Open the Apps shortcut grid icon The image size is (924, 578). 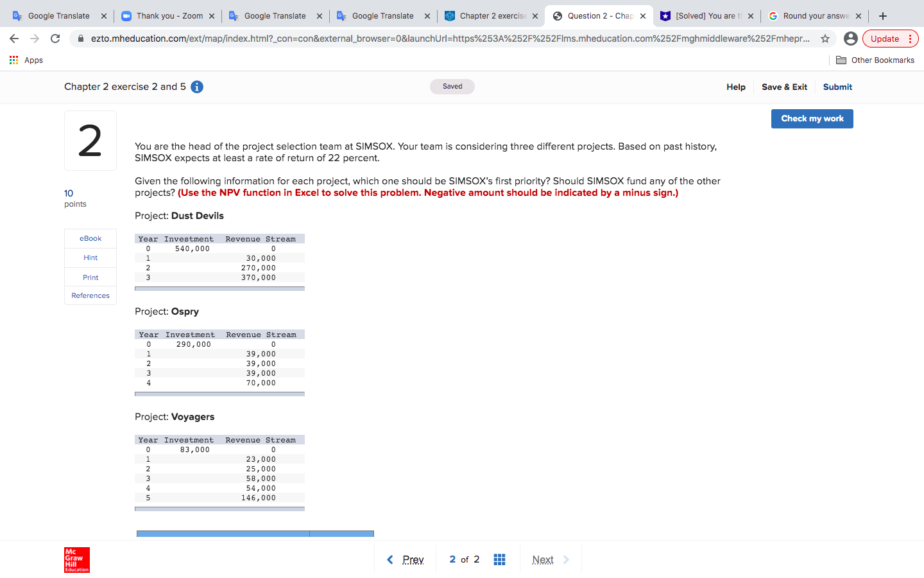pyautogui.click(x=13, y=60)
